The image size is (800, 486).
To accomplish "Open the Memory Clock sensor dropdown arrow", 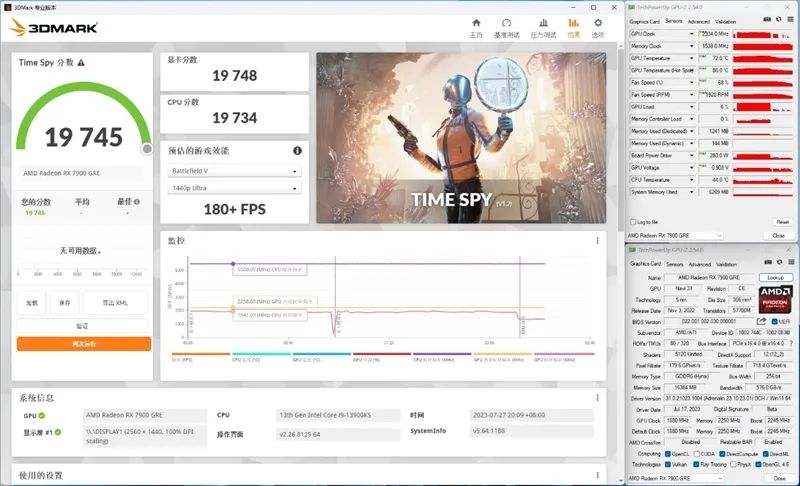I will [x=692, y=46].
